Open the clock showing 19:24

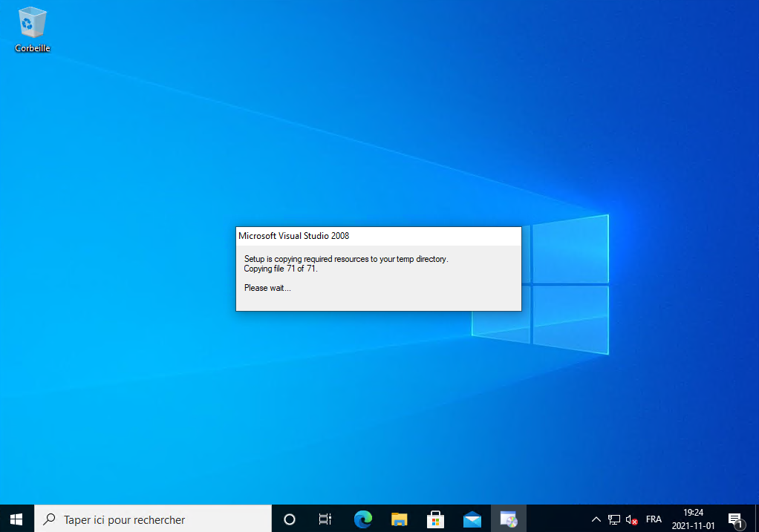[693, 519]
